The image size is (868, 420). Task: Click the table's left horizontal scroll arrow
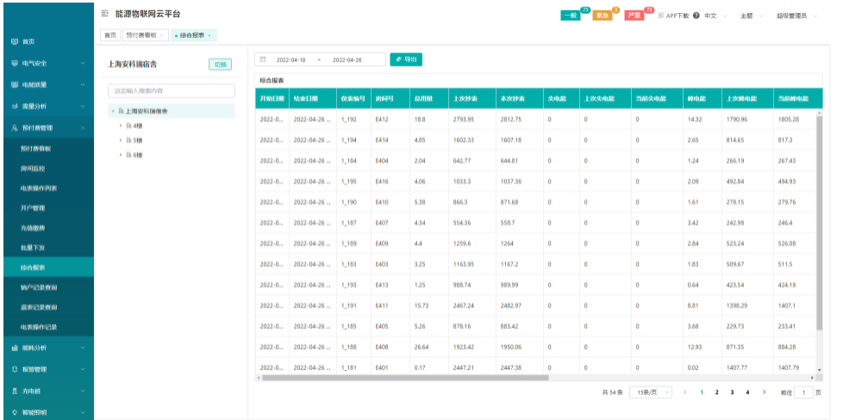tap(258, 378)
